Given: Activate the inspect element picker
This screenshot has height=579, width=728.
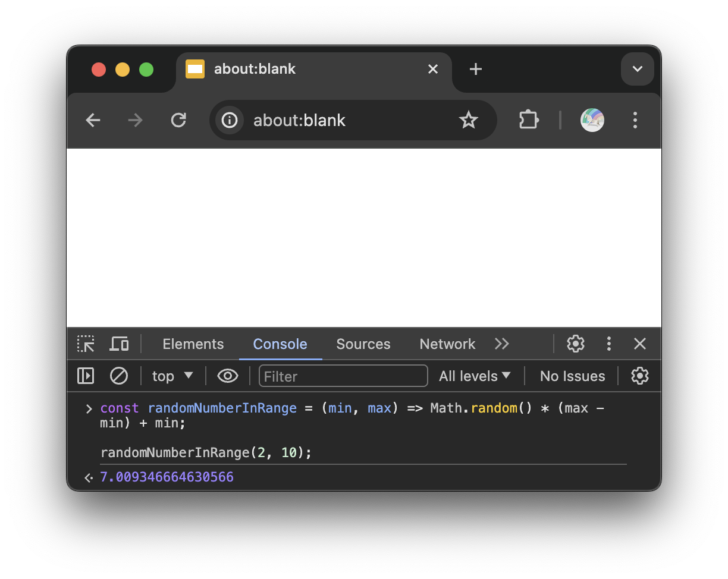Looking at the screenshot, I should pyautogui.click(x=86, y=344).
